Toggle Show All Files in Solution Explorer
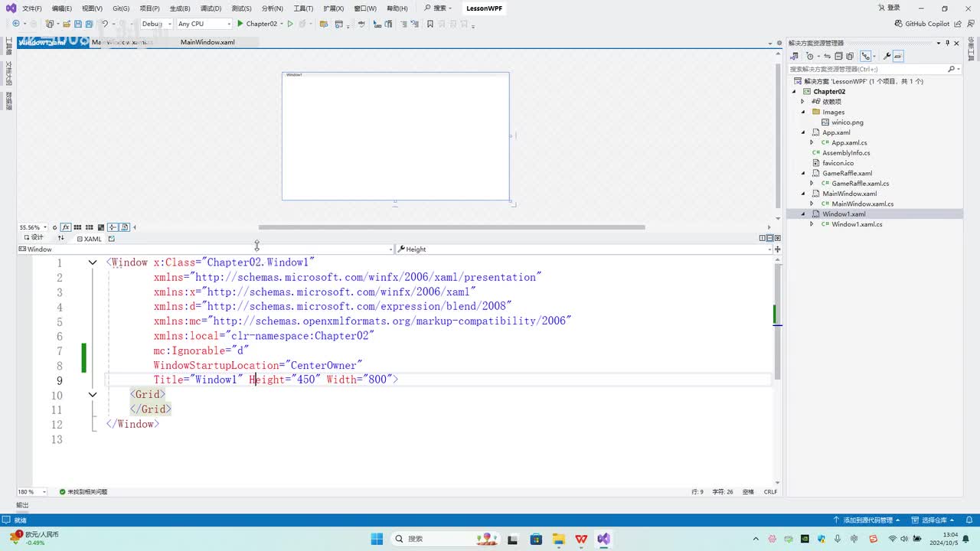 [x=850, y=56]
